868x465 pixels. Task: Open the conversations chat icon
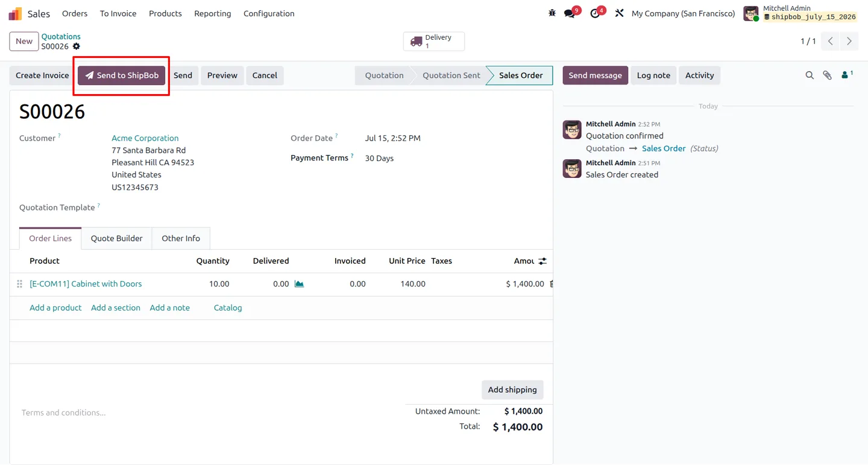[x=570, y=13]
